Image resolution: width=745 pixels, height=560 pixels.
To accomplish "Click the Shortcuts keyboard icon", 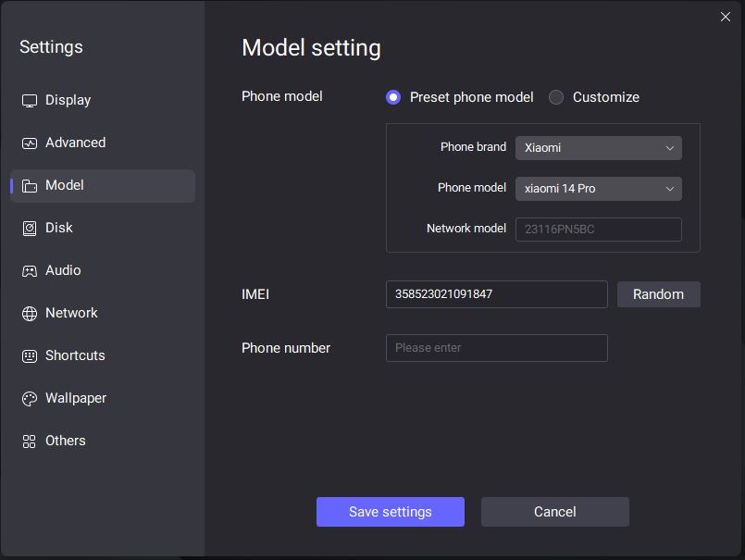I will [30, 356].
